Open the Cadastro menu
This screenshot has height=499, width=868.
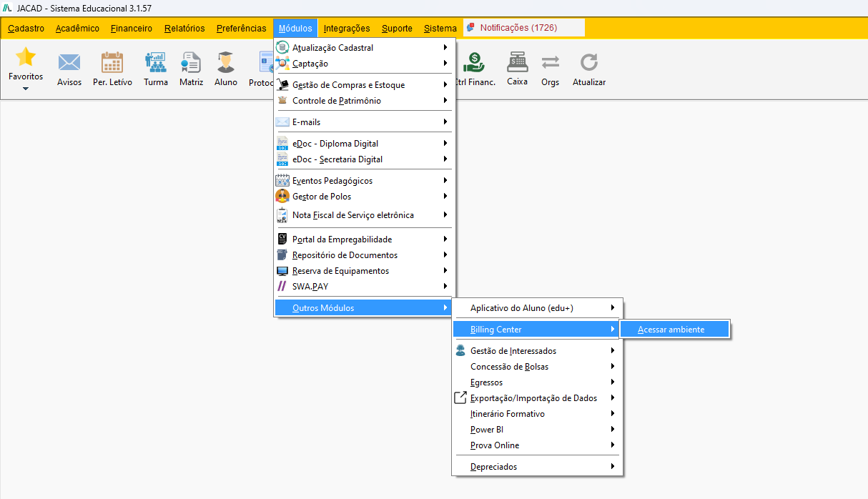pos(26,29)
